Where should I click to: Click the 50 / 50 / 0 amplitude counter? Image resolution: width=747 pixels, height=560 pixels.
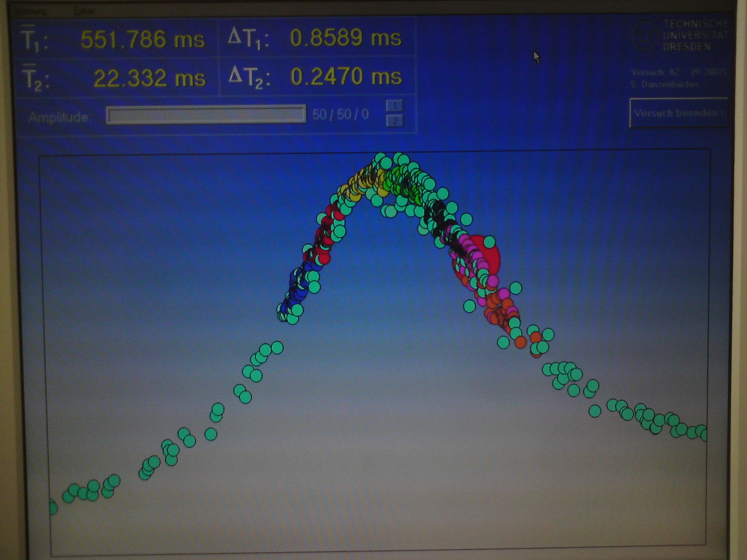340,115
